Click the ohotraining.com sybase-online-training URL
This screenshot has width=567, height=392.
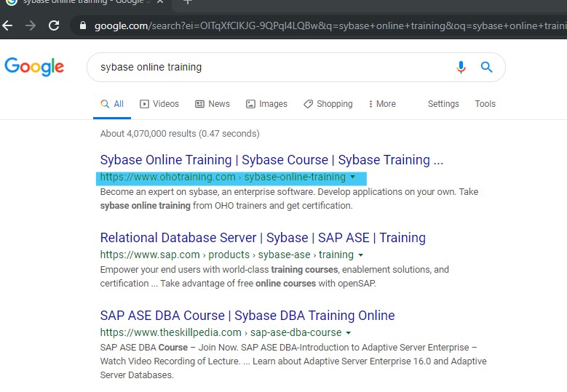pyautogui.click(x=223, y=177)
